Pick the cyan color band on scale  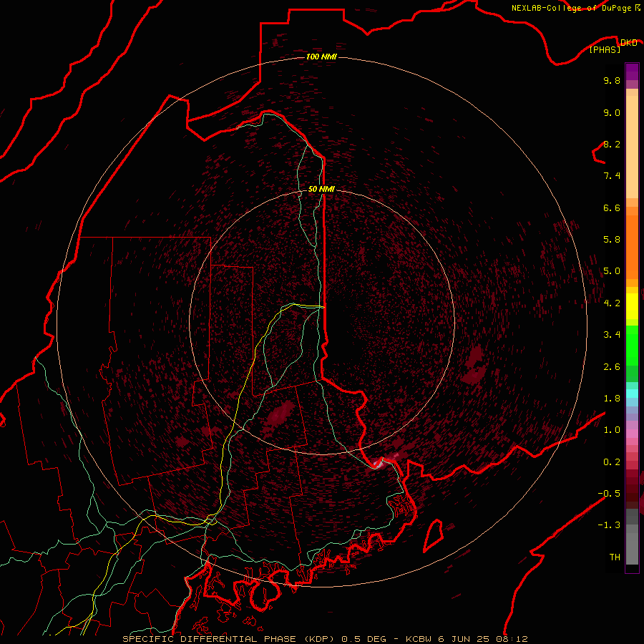tap(632, 394)
